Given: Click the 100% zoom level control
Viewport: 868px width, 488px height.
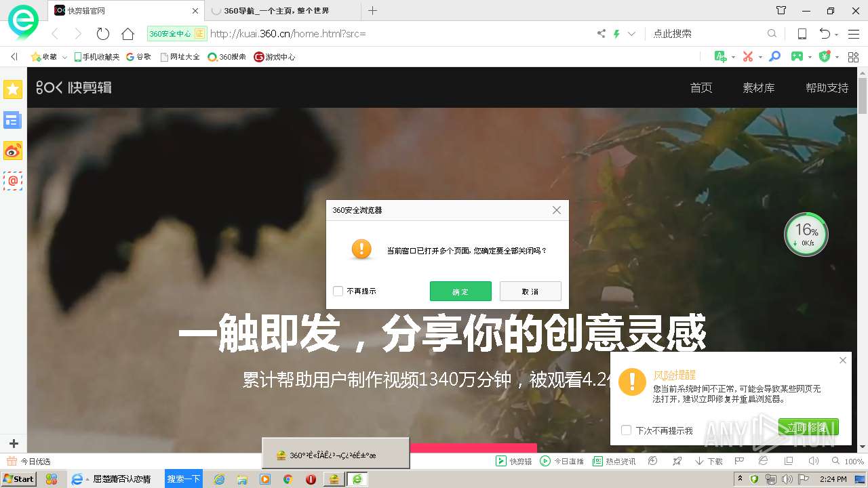Looking at the screenshot, I should (848, 461).
